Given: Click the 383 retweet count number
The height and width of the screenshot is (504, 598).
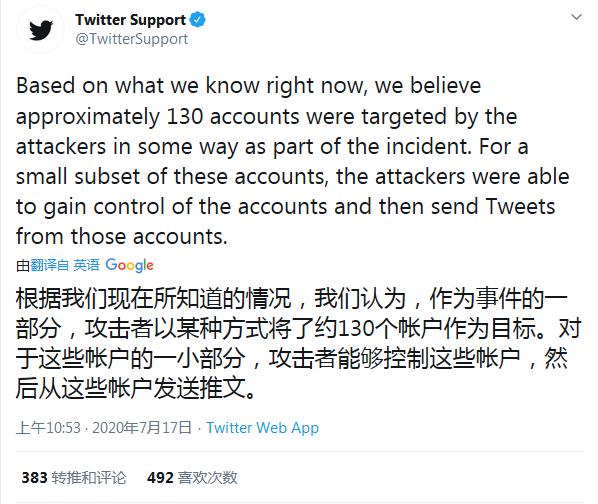Looking at the screenshot, I should click(x=34, y=478).
